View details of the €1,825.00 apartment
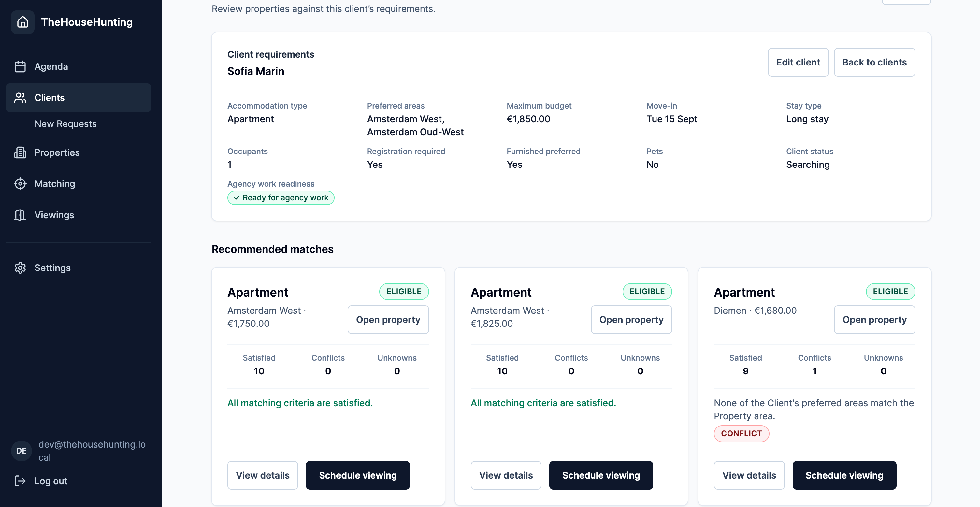Screen dimensions: 980x507 pos(506,475)
